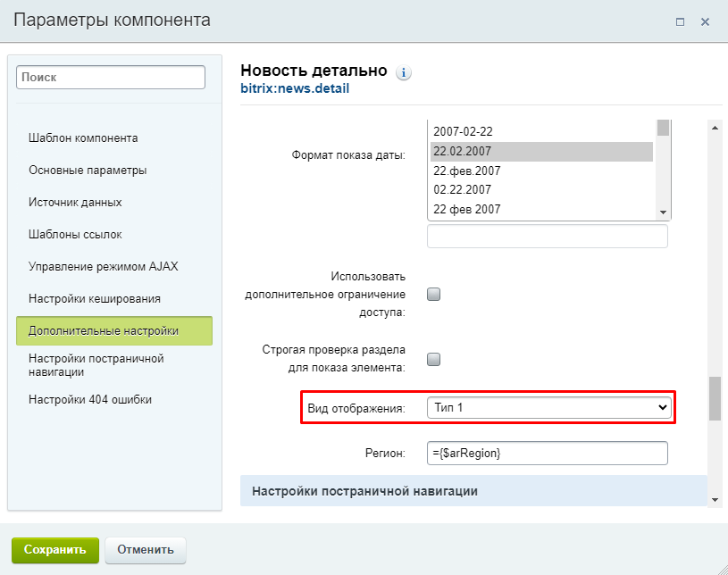Click the main panel scroll down arrow

(x=715, y=500)
